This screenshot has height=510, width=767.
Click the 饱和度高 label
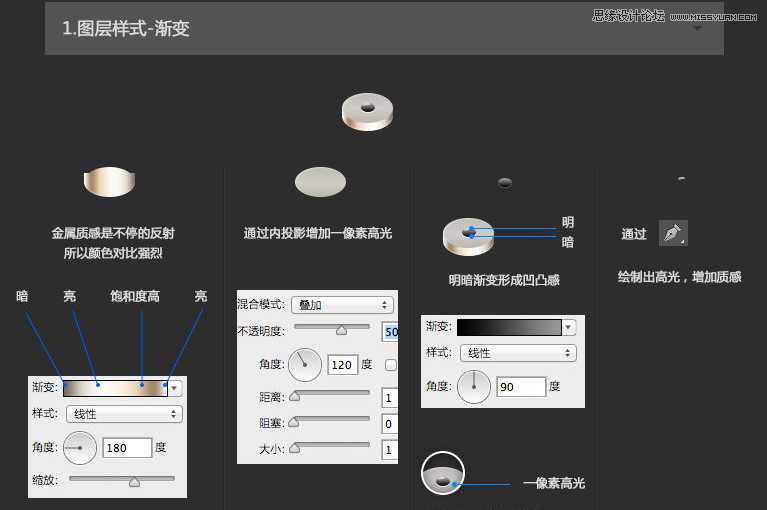(x=135, y=296)
